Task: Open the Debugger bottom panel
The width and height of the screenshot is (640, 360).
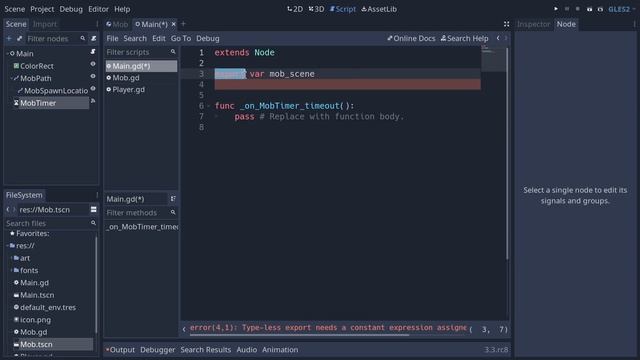Action: pos(158,350)
